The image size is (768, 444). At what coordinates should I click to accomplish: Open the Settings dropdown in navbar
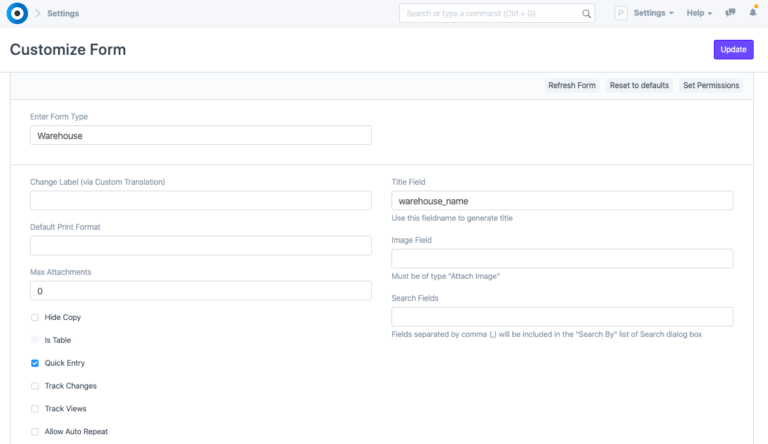(654, 13)
